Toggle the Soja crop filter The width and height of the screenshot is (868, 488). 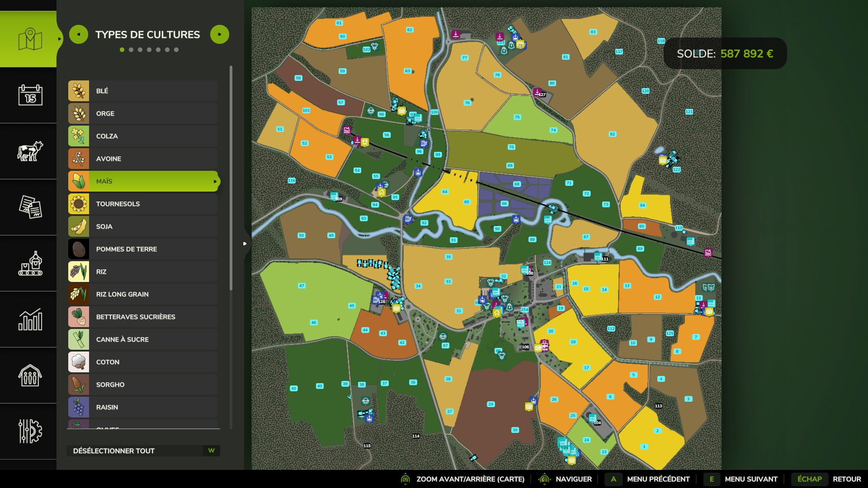tap(143, 226)
